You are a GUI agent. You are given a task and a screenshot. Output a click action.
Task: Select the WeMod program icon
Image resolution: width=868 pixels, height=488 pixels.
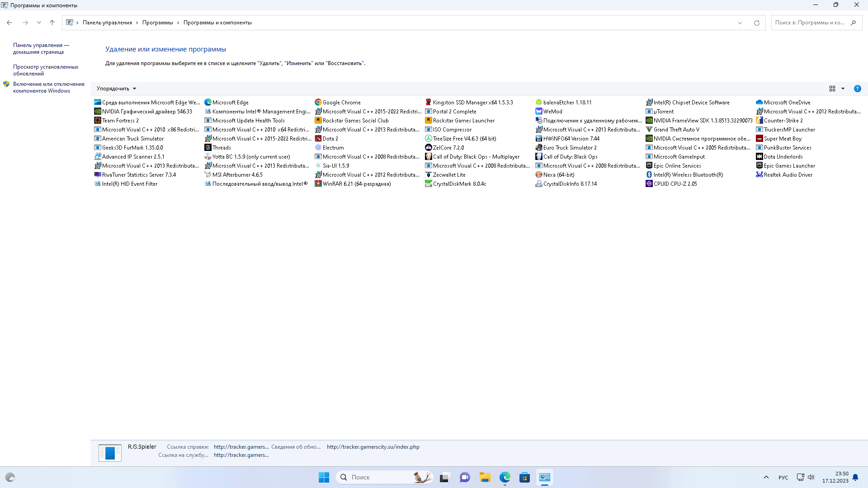point(539,112)
